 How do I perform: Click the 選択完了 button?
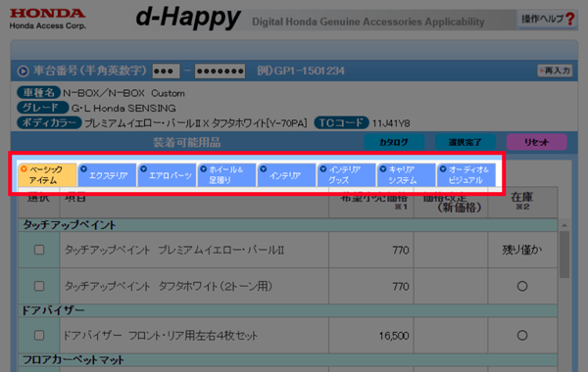click(x=465, y=142)
